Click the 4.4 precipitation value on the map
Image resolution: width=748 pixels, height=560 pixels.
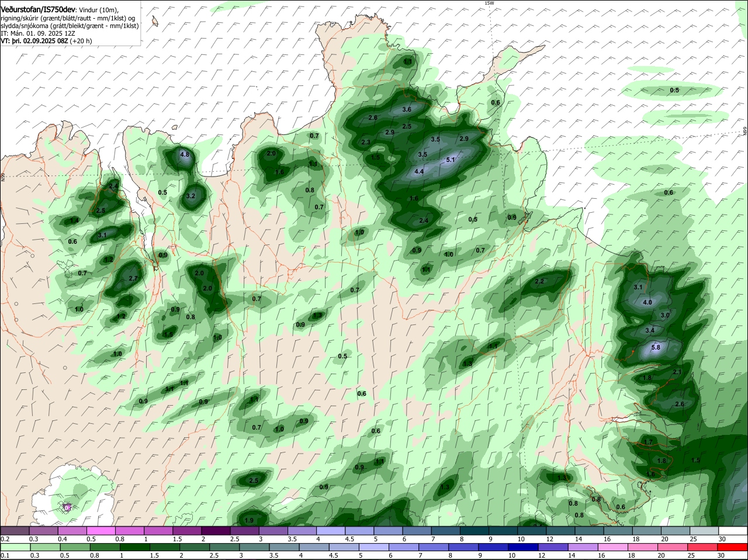[x=419, y=171]
